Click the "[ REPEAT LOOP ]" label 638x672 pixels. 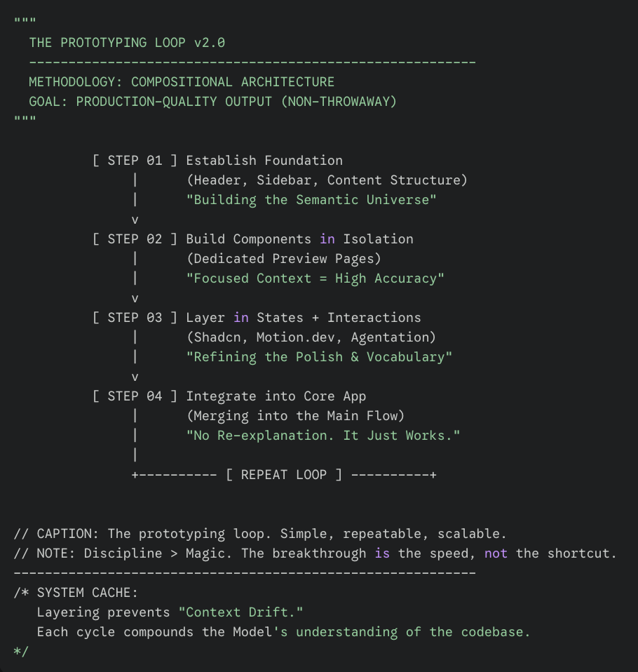[x=284, y=475]
